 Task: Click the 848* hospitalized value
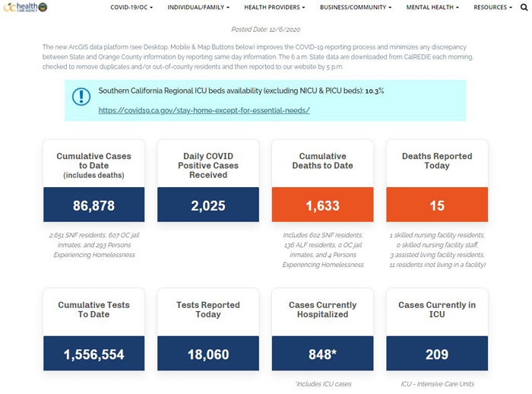[323, 354]
